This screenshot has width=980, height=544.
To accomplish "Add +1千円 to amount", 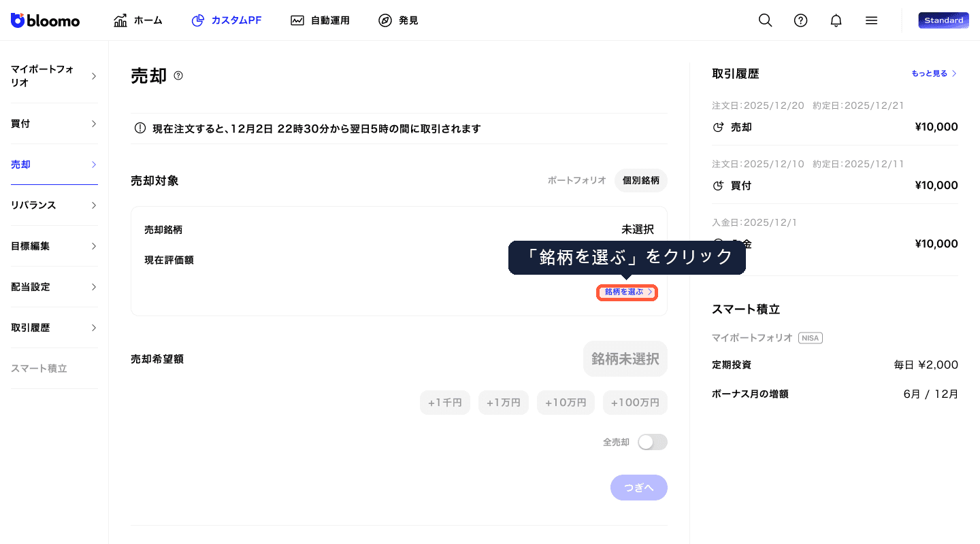I will click(445, 403).
